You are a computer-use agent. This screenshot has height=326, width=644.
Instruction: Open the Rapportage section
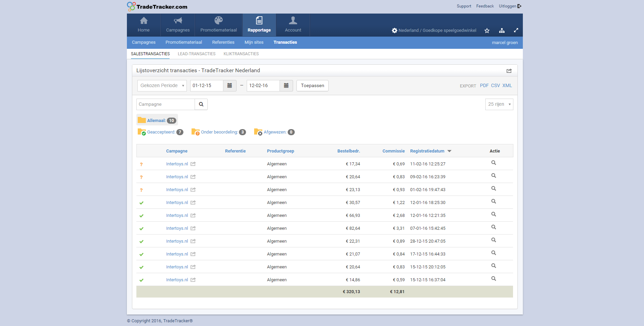259,25
